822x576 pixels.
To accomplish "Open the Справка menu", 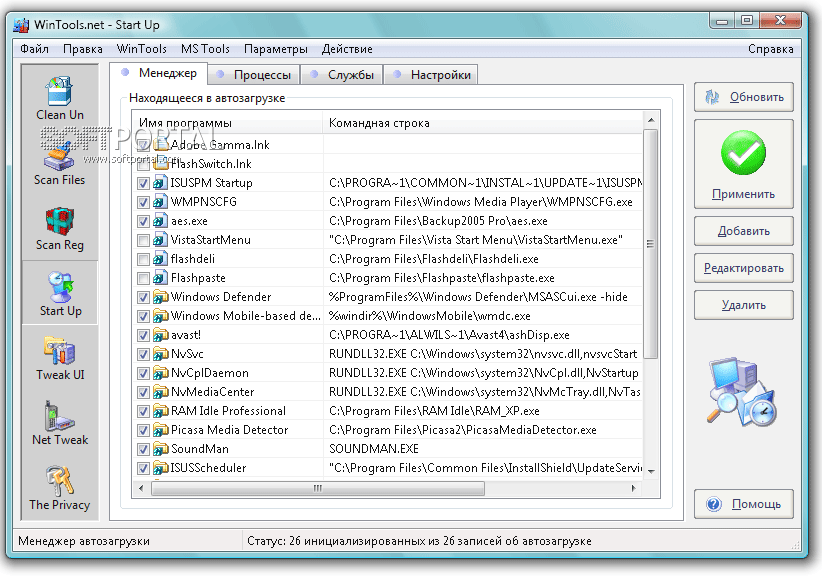I will [771, 49].
